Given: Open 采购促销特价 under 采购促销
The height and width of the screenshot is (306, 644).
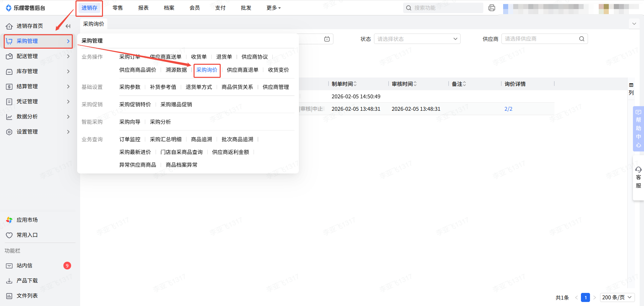Looking at the screenshot, I should pyautogui.click(x=135, y=104).
